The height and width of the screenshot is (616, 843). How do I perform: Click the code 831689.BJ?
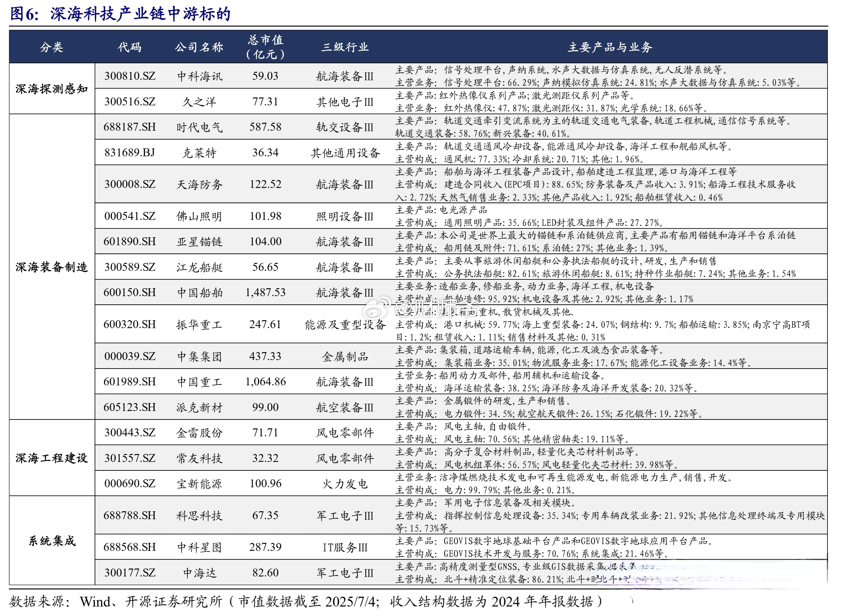click(130, 152)
